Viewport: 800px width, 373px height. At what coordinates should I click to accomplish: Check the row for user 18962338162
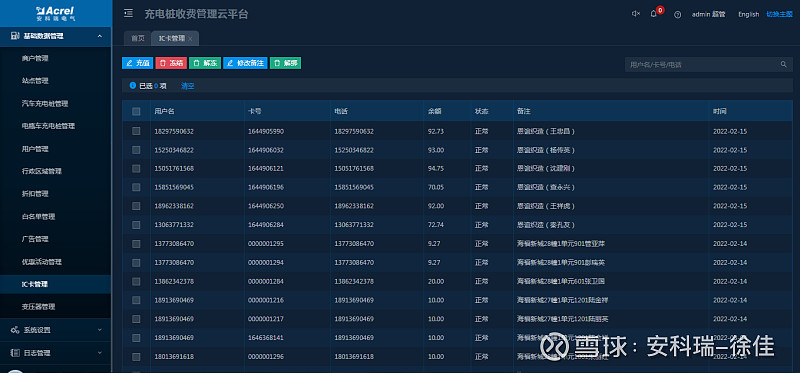[x=136, y=206]
